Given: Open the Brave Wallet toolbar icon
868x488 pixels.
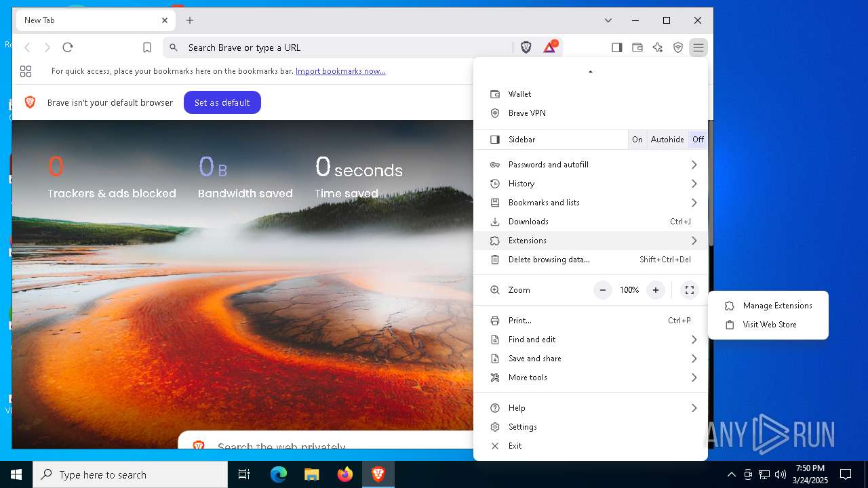Looking at the screenshot, I should (x=637, y=47).
